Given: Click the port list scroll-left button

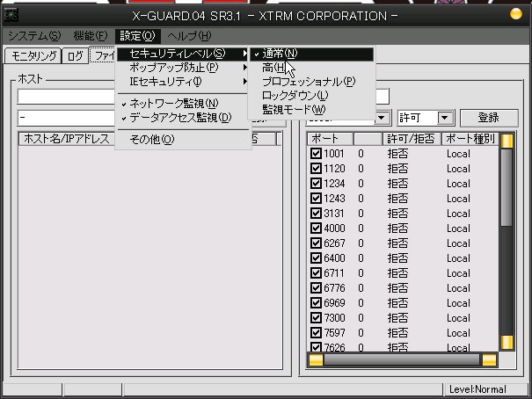Looking at the screenshot, I should [316, 360].
